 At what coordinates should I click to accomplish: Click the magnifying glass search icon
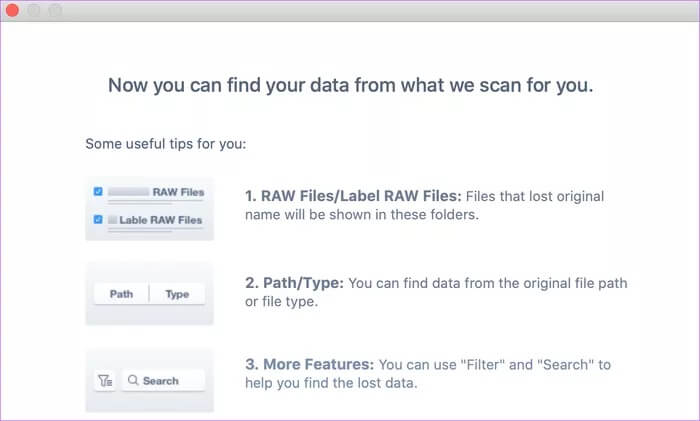133,380
